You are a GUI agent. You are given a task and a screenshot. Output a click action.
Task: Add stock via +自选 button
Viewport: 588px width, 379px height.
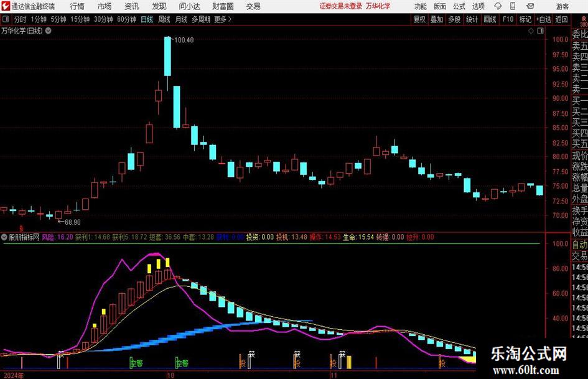point(544,19)
